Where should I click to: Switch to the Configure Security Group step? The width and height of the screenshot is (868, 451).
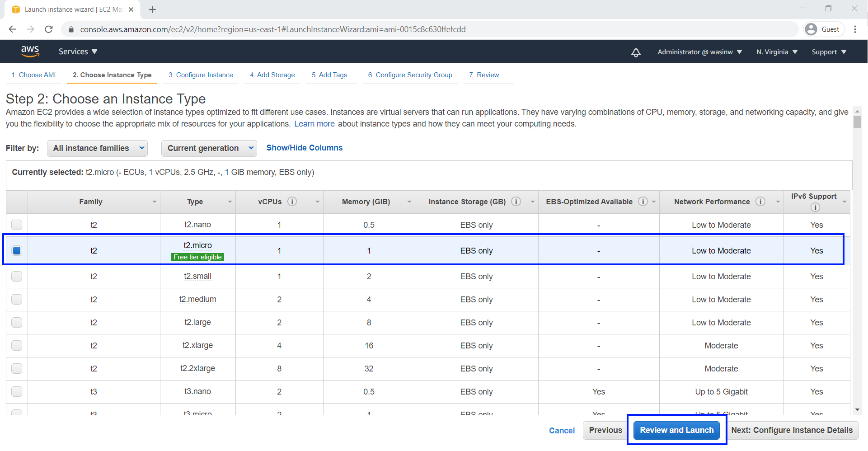pyautogui.click(x=410, y=75)
